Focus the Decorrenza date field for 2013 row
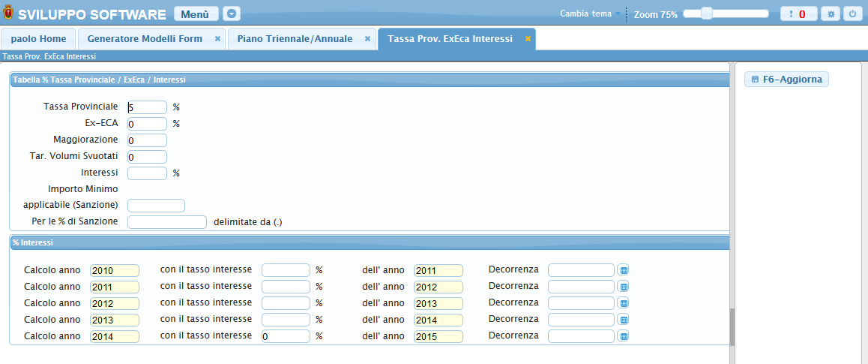The width and height of the screenshot is (868, 364). click(581, 320)
